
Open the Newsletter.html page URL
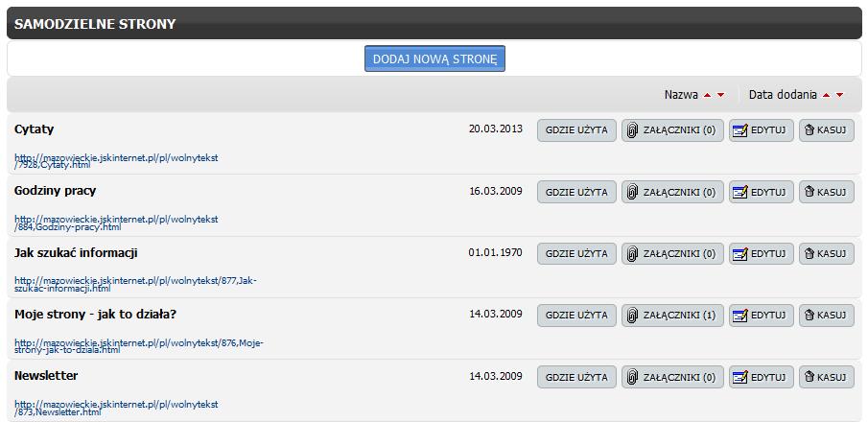(x=116, y=408)
